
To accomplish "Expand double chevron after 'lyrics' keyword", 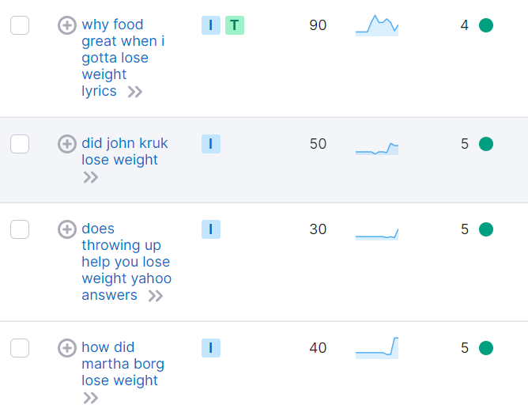I will 135,92.
